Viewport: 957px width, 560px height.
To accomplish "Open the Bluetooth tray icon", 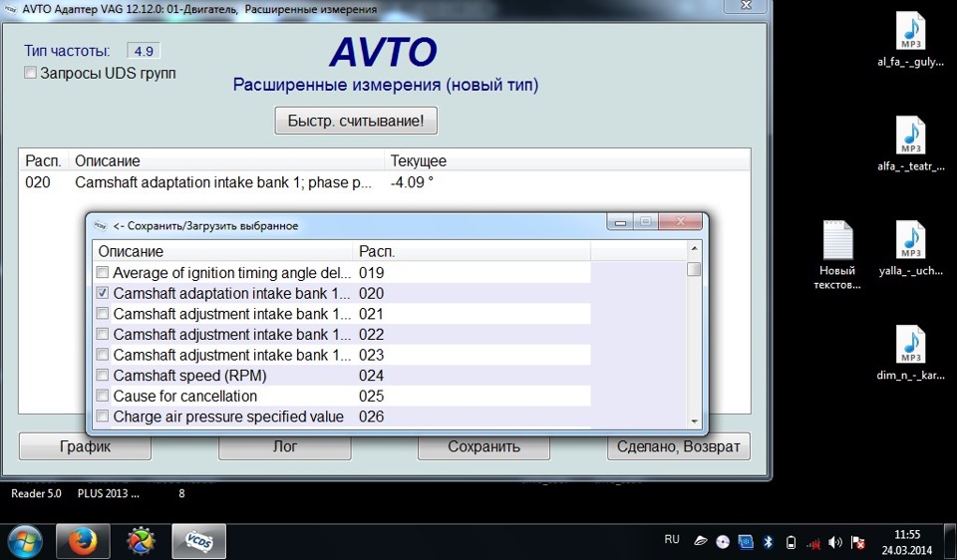I will [x=769, y=542].
